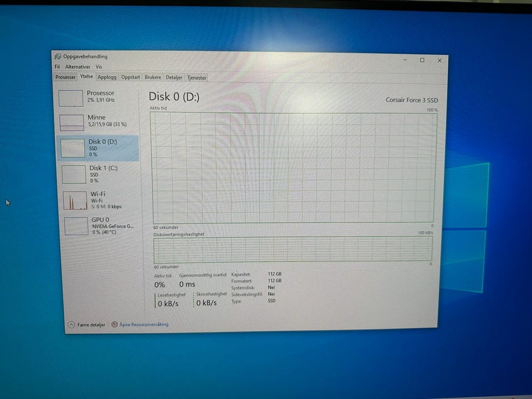The width and height of the screenshot is (532, 399).
Task: Select the Ytelse tab
Action: (86, 76)
